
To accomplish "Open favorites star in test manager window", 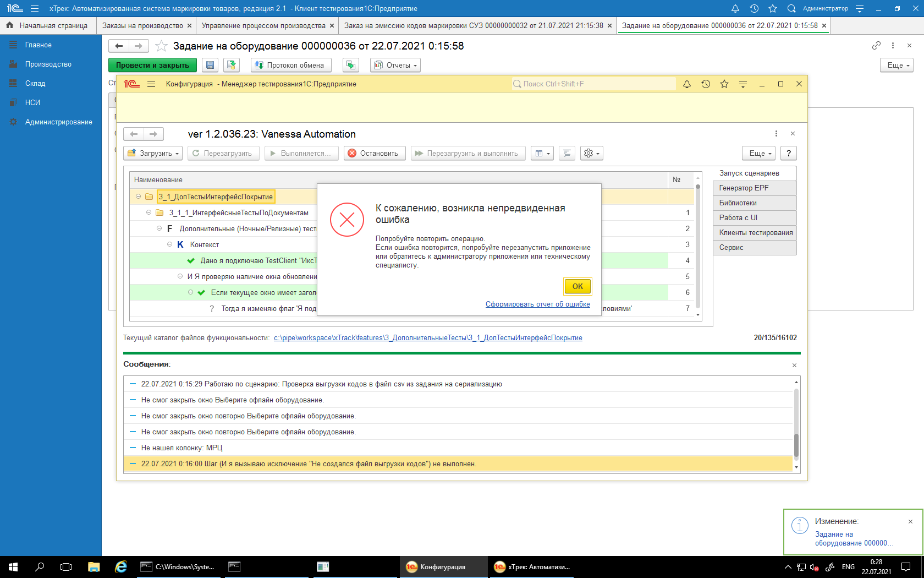I will point(724,84).
